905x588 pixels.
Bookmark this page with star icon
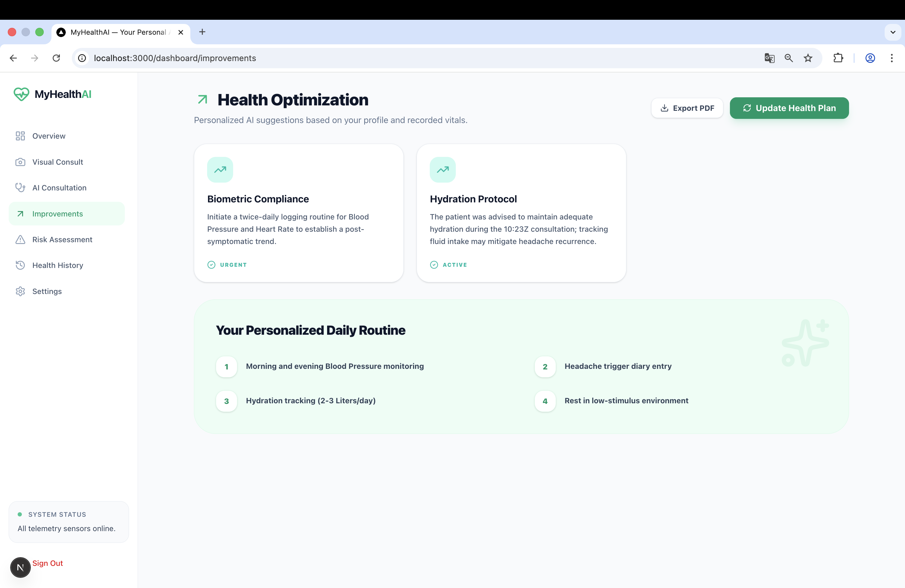tap(808, 58)
